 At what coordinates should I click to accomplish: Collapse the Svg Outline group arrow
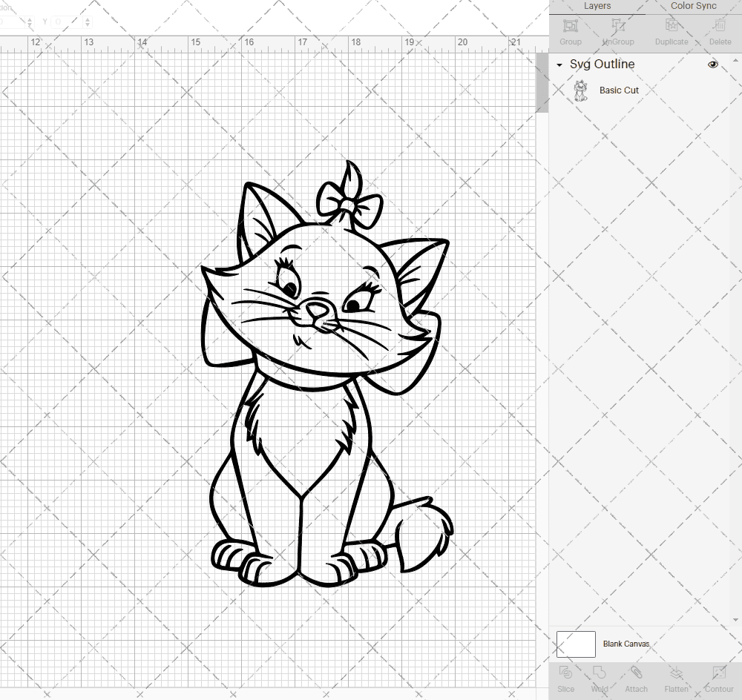coord(559,65)
